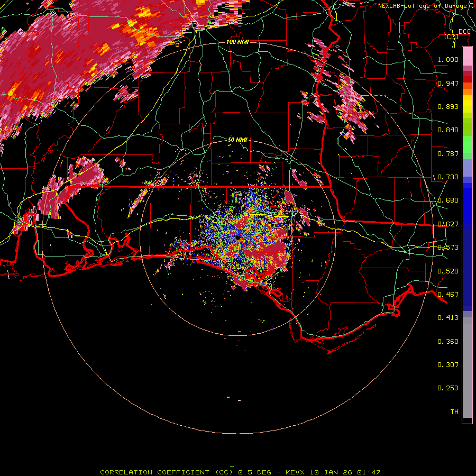
Task: Click the "100 NMI" range ring label
Action: [237, 42]
